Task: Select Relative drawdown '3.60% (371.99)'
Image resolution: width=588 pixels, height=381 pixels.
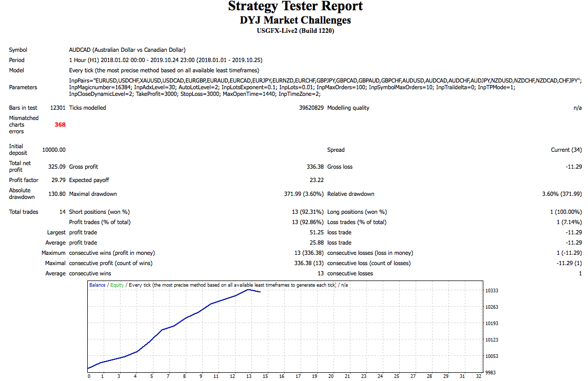Action: point(562,194)
